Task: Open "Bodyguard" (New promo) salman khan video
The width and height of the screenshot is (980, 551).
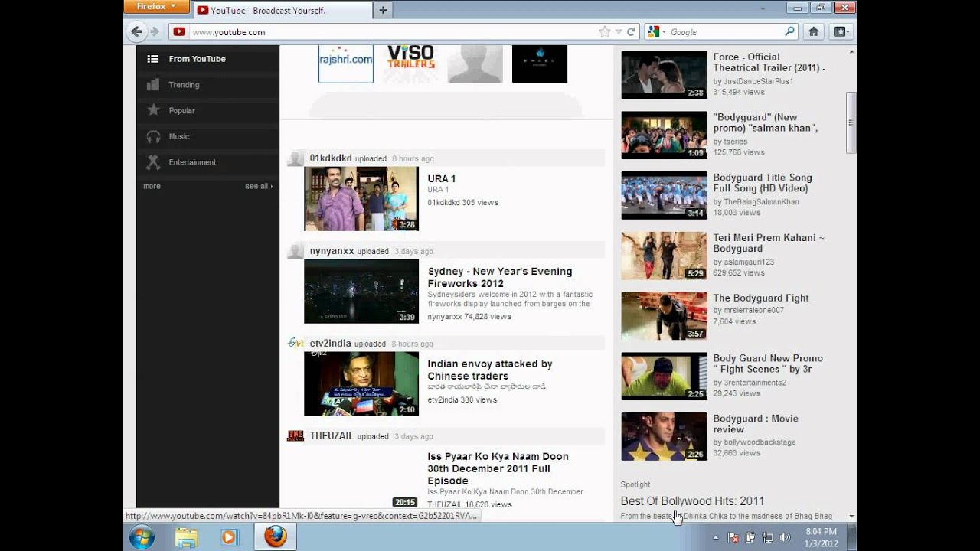Action: pos(765,122)
